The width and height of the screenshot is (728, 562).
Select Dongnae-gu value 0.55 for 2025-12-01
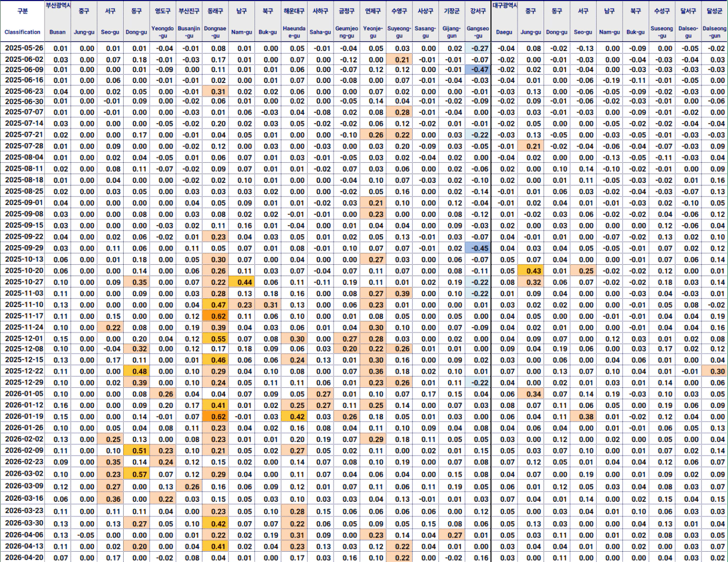pyautogui.click(x=215, y=338)
